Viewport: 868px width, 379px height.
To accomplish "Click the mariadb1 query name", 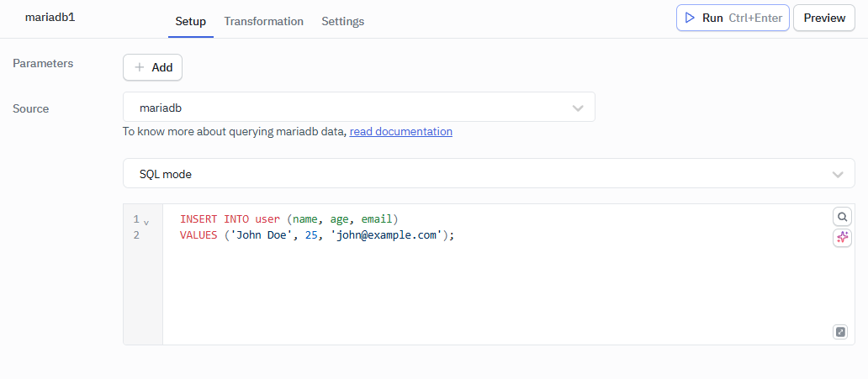I will pos(50,17).
